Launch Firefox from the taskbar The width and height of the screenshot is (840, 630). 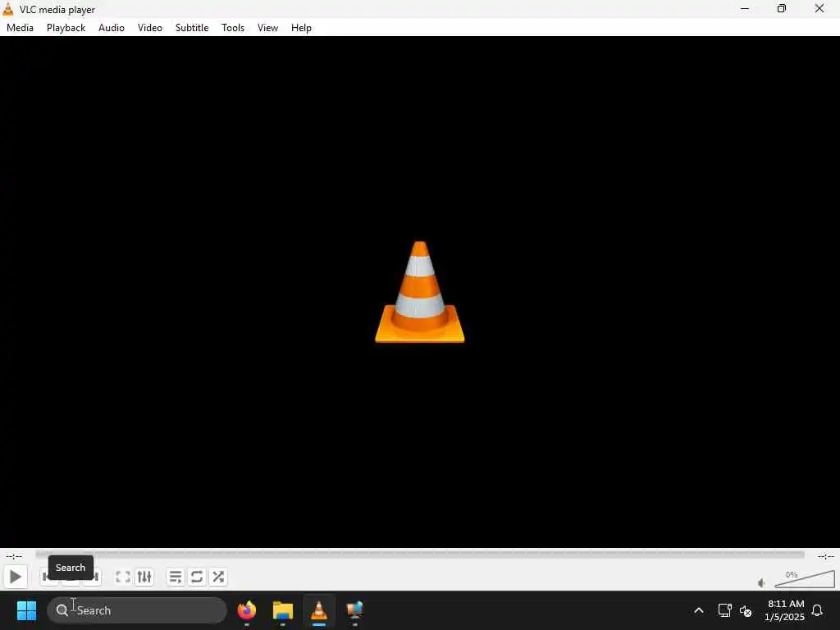(247, 610)
